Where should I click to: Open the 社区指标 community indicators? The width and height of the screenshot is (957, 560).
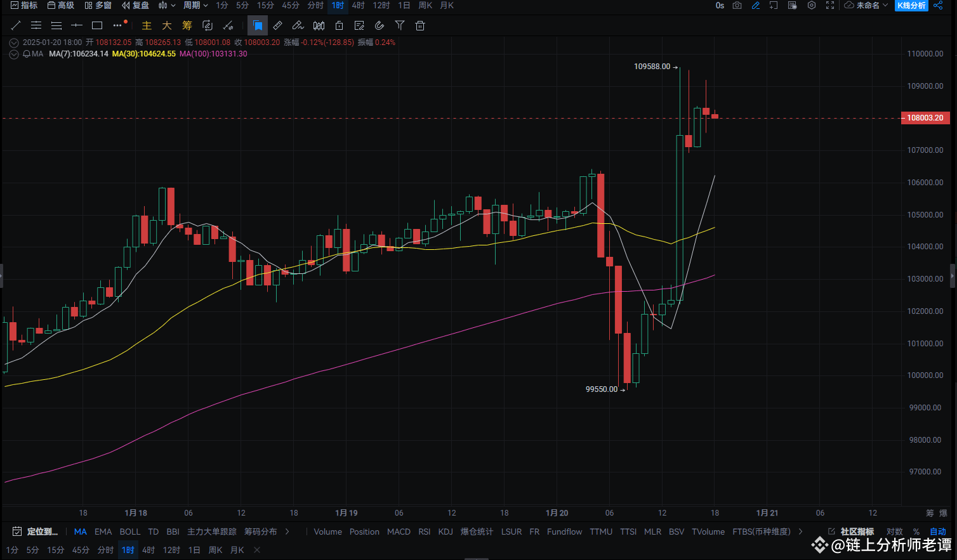(x=851, y=531)
